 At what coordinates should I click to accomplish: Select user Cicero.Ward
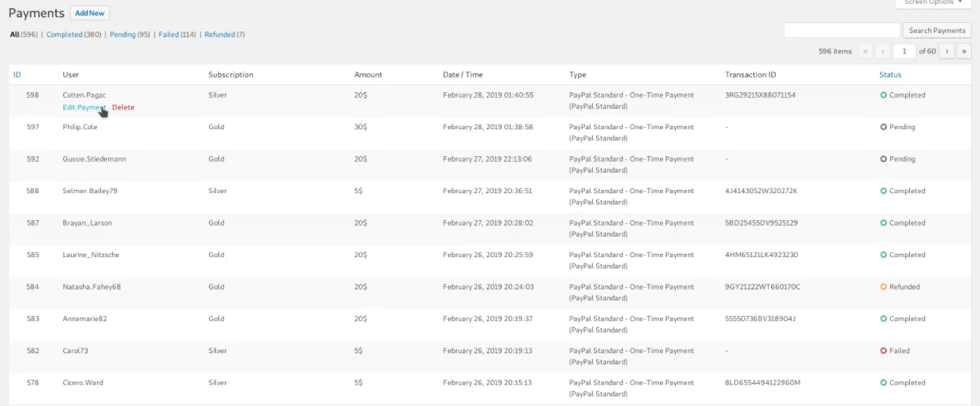click(83, 382)
